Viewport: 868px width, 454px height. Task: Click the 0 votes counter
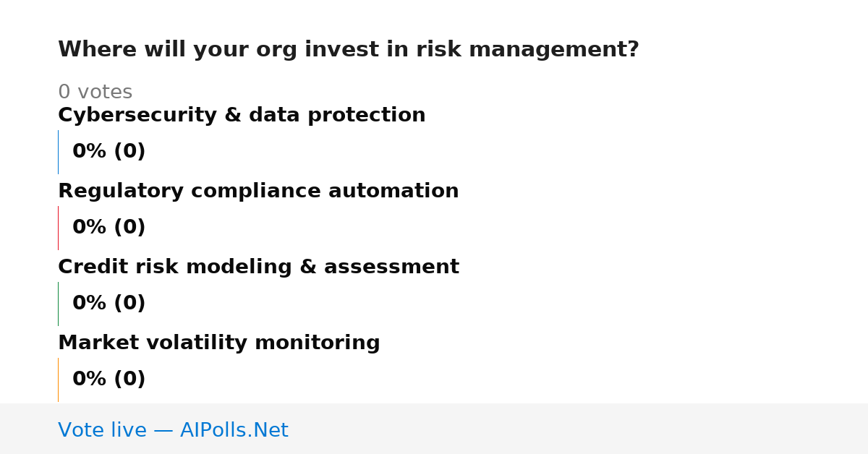95,93
